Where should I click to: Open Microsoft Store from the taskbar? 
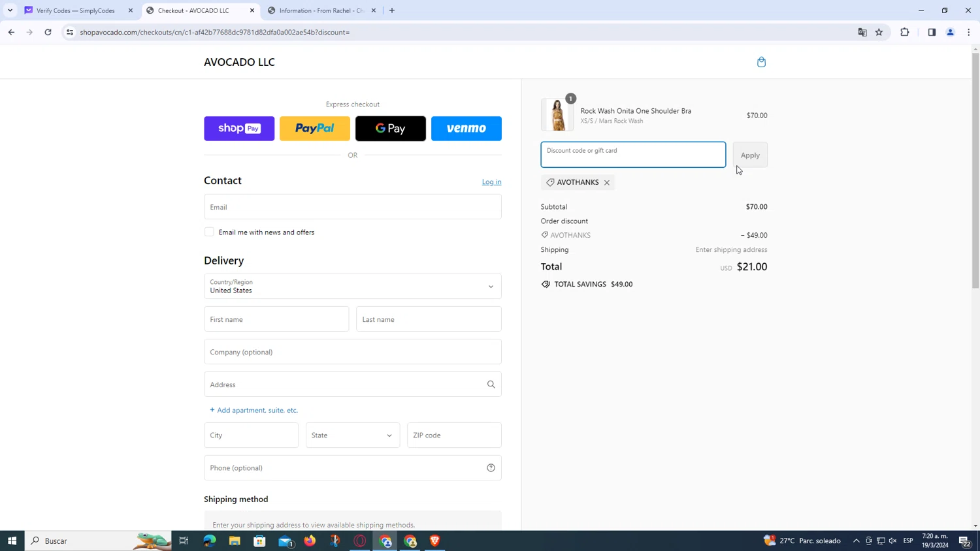(x=259, y=541)
